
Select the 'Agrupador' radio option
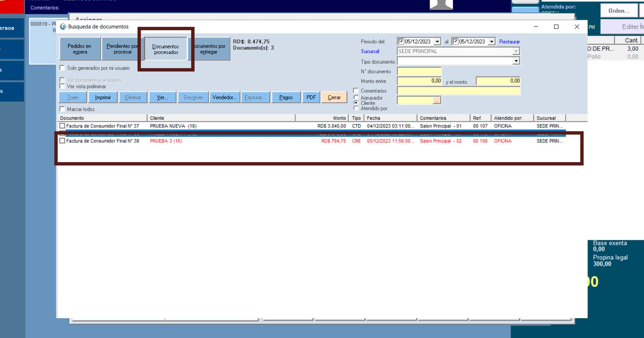[356, 98]
